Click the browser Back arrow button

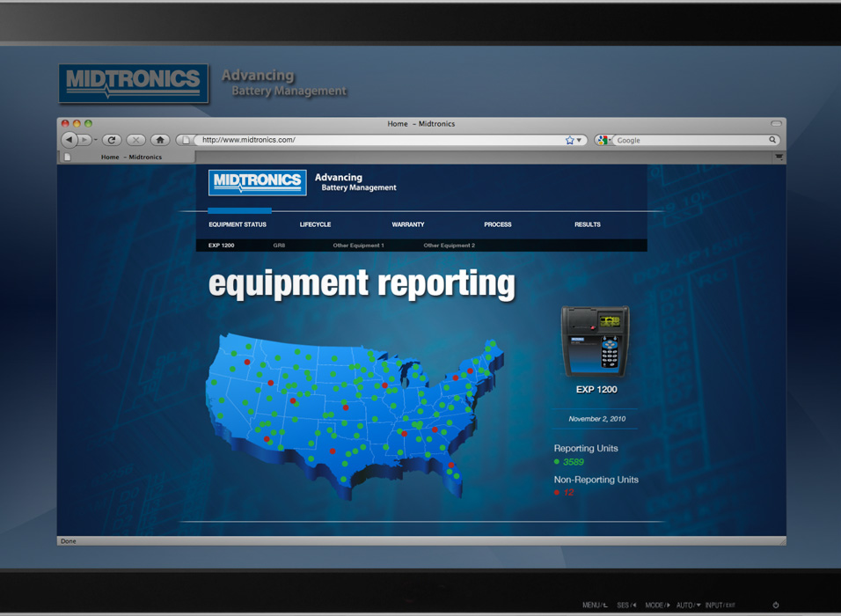69,140
